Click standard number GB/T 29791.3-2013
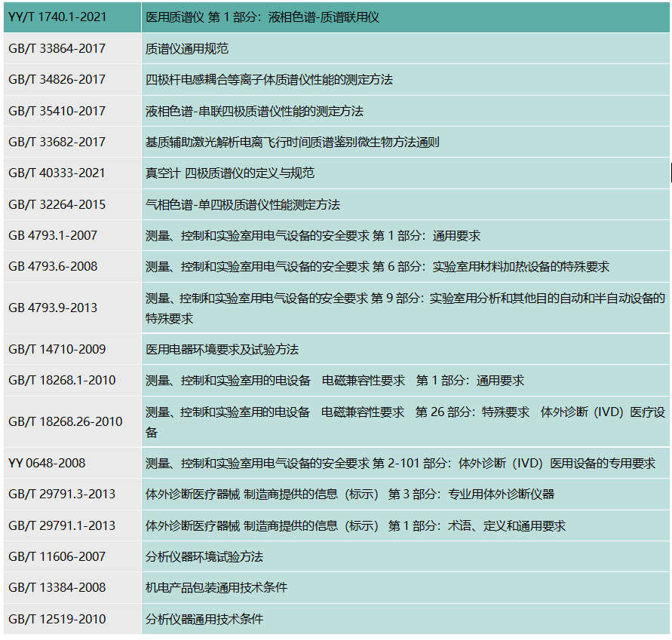Screen dimensions: 672x640 point(62,495)
